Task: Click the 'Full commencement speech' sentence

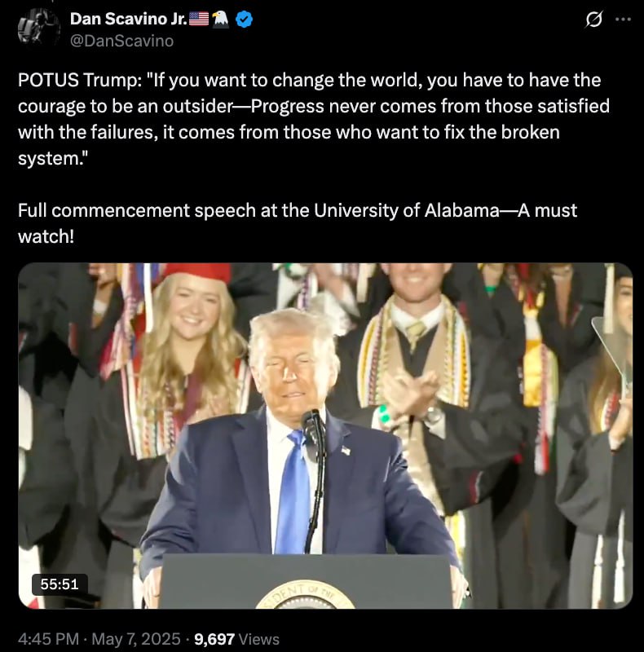Action: pyautogui.click(x=298, y=223)
